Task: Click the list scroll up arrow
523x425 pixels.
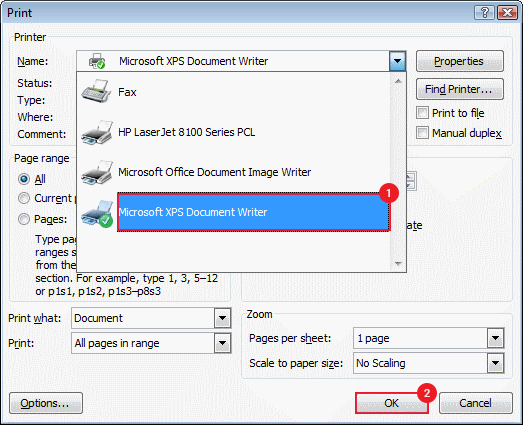Action: tap(398, 81)
